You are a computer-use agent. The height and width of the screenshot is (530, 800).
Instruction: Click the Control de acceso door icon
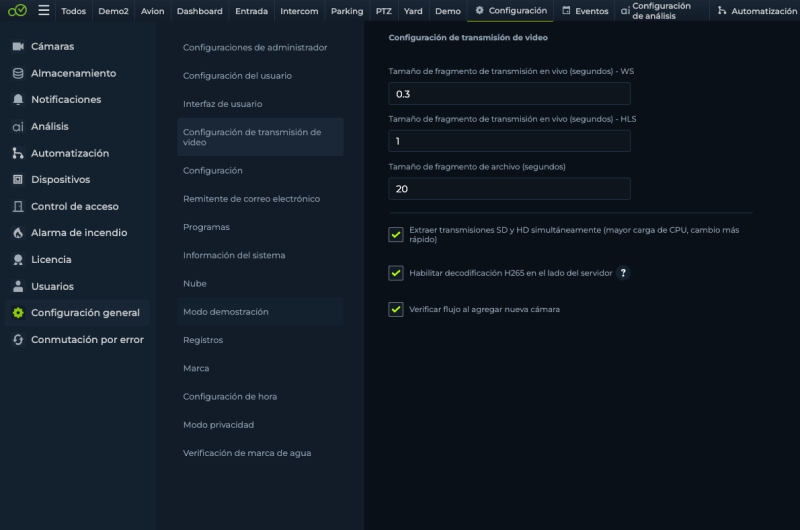[18, 207]
